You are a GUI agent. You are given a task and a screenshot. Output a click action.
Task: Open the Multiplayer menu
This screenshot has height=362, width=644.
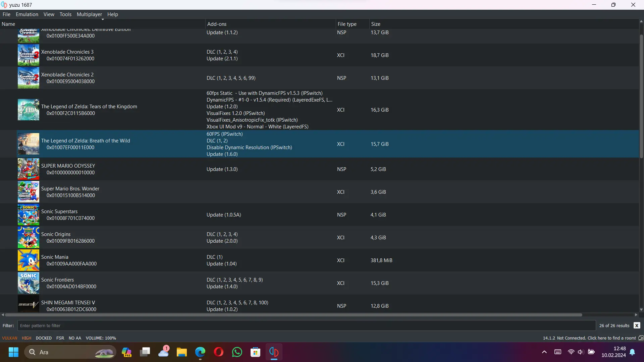tap(89, 14)
